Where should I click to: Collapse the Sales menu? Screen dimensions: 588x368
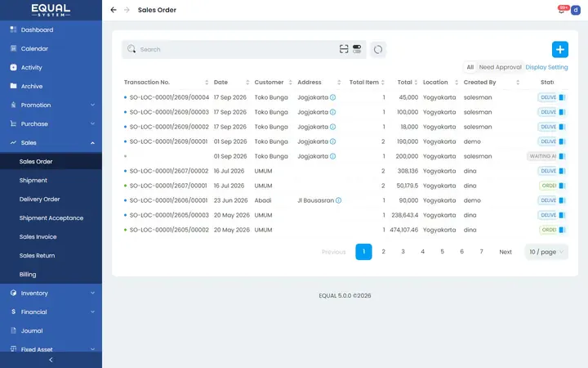click(51, 142)
